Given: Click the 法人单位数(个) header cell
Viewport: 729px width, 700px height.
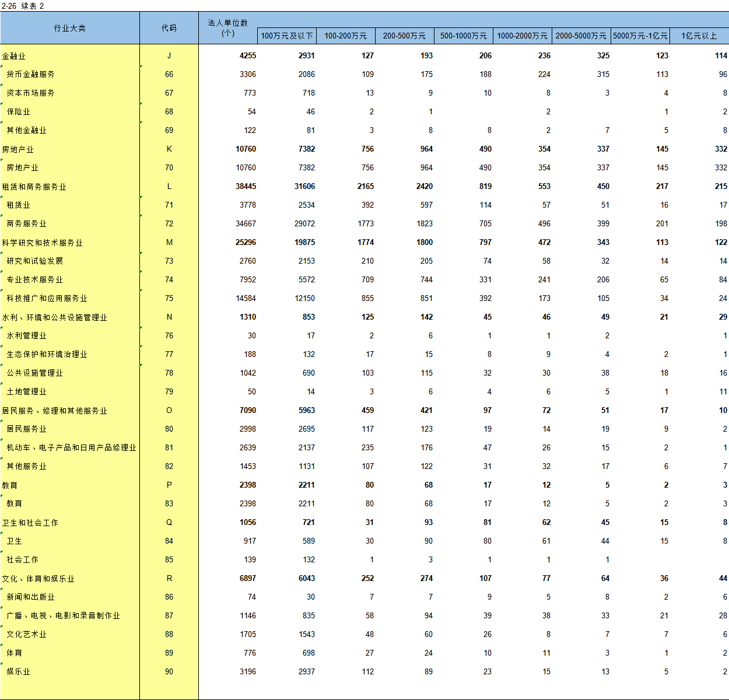Looking at the screenshot, I should point(228,28).
